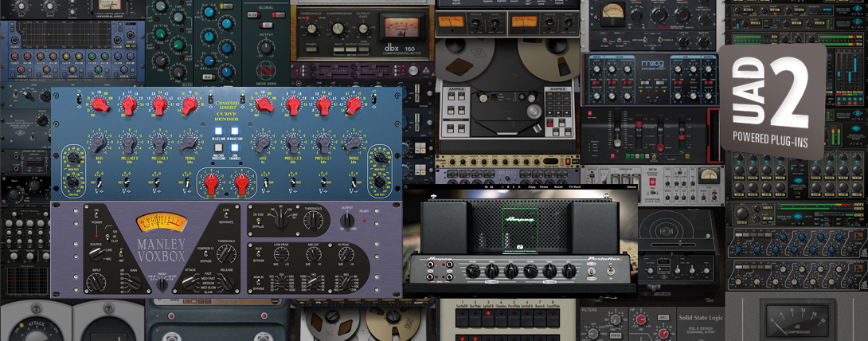Click left red output knob on Curve Bender
Image resolution: width=868 pixels, height=341 pixels.
[212, 182]
